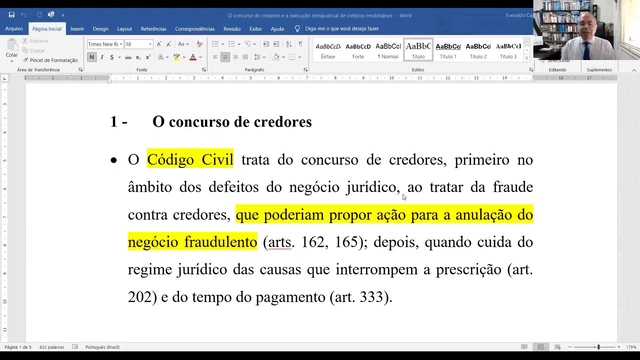Click the Recortar cut command
The width and height of the screenshot is (640, 360).
[36, 41]
